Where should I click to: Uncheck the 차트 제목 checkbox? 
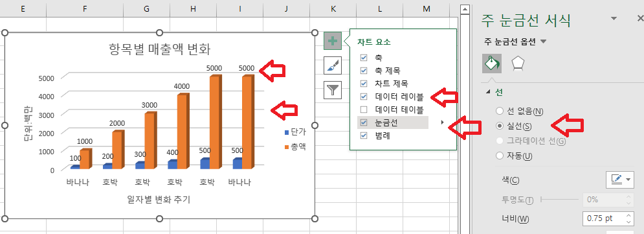coord(364,84)
